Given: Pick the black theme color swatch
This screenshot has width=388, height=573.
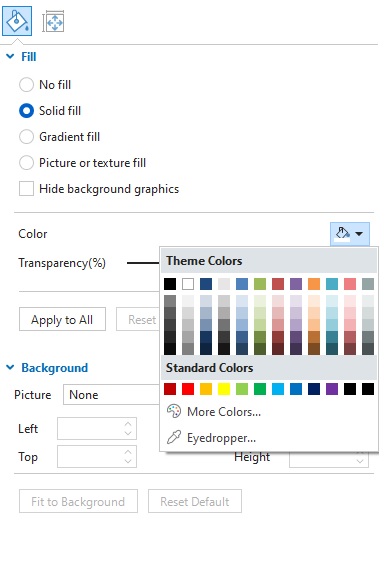Looking at the screenshot, I should click(x=170, y=284).
